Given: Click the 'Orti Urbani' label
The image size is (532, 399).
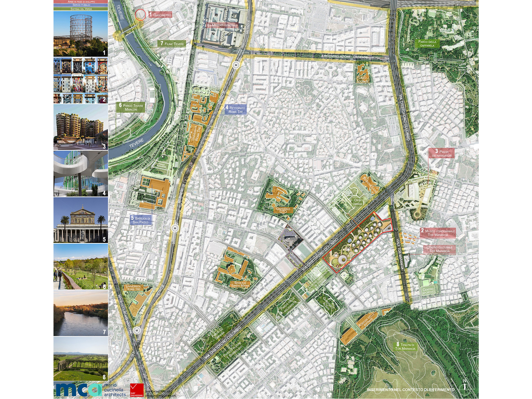Looking at the screenshot, I should 357,202.
